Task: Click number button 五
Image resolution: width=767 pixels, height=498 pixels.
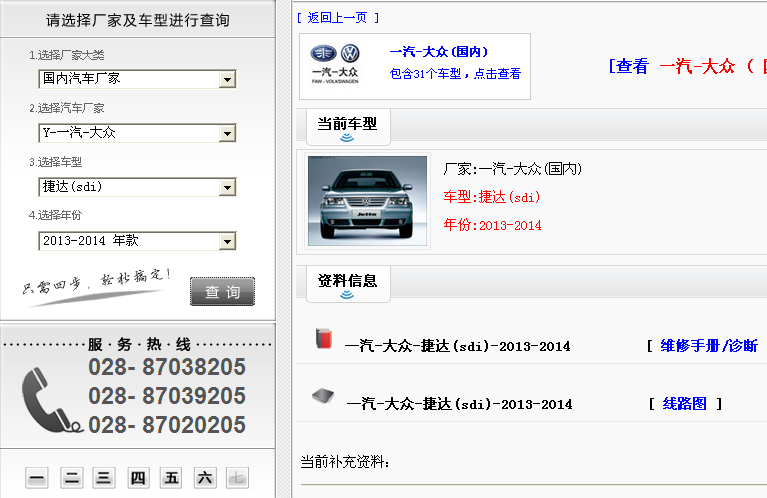Action: pos(171,477)
